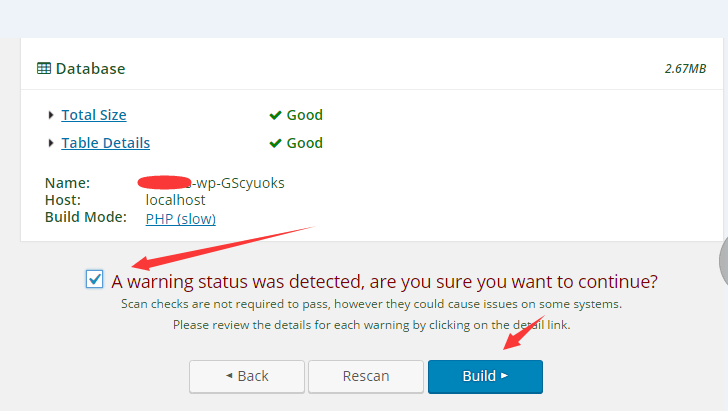Viewport: 728px width, 411px height.
Task: Click the database name value ending wp-GScyuoks
Action: (211, 183)
